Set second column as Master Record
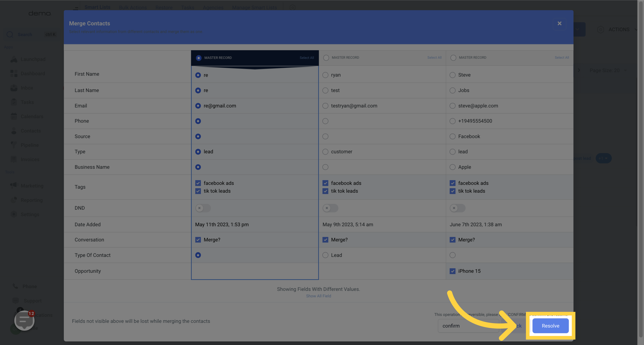The image size is (644, 345). (326, 58)
